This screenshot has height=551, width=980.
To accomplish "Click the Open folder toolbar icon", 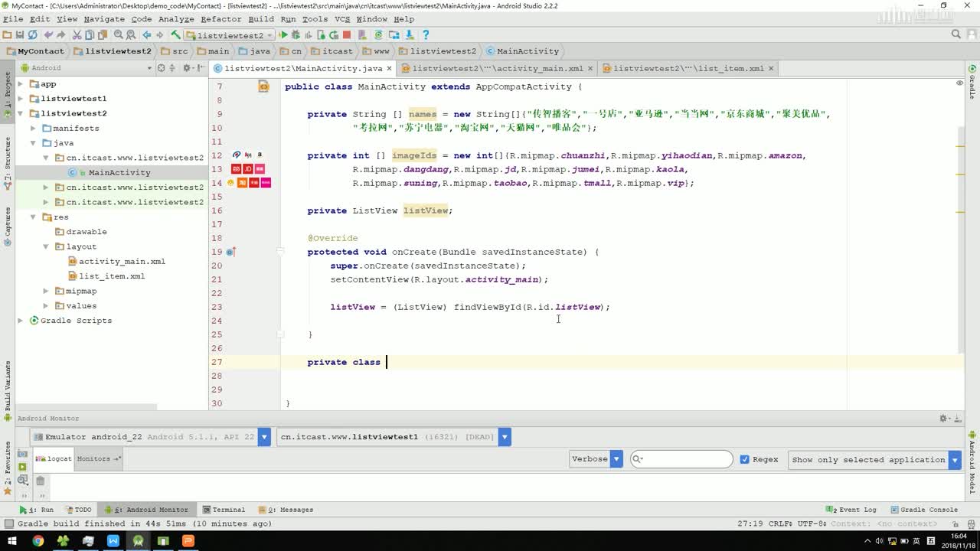I will click(x=7, y=35).
